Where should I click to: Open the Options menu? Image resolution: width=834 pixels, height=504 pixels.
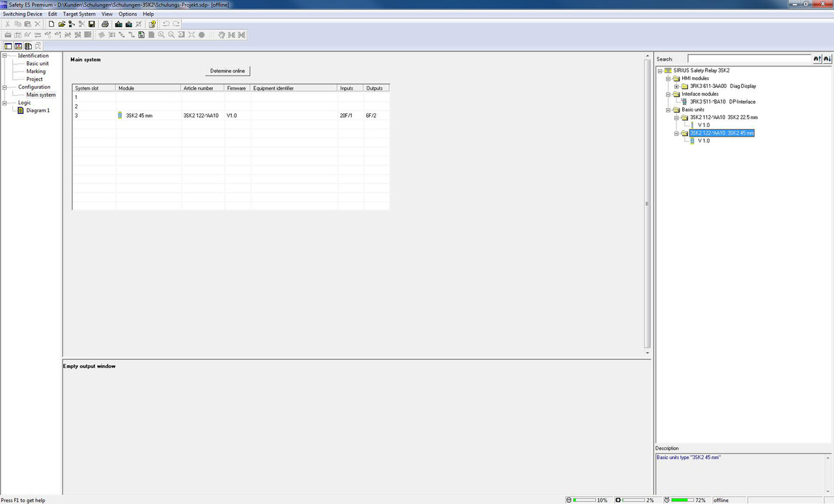pyautogui.click(x=128, y=14)
